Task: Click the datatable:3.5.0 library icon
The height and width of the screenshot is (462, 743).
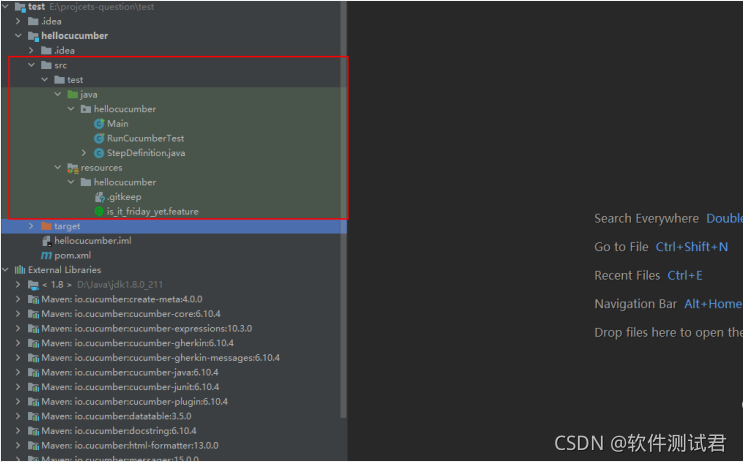Action: pos(33,417)
